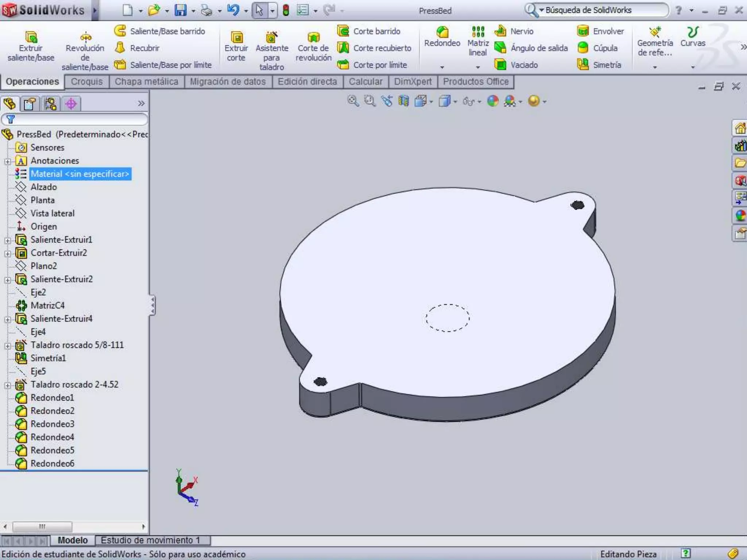Select the Redondeo fillet tool

442,36
